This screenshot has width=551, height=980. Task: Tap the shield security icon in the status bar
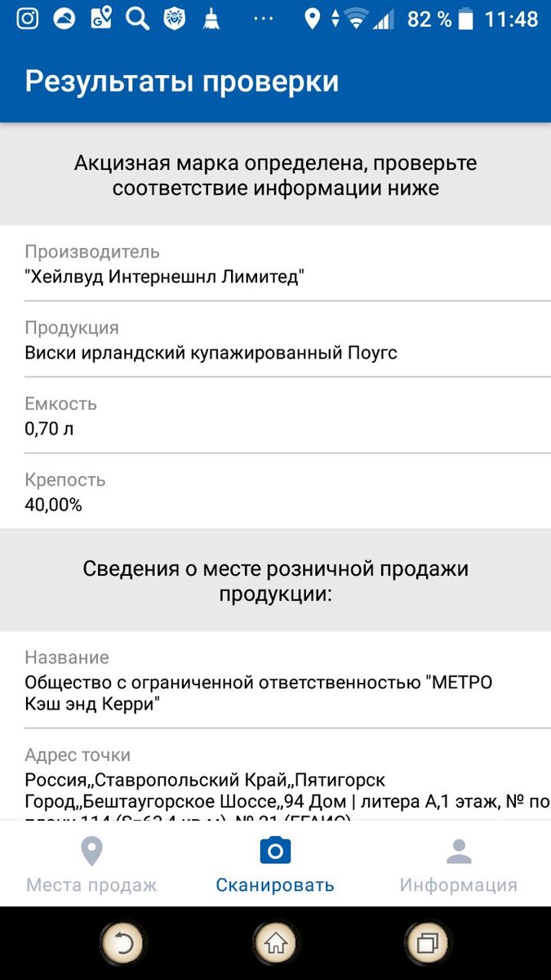(x=174, y=18)
